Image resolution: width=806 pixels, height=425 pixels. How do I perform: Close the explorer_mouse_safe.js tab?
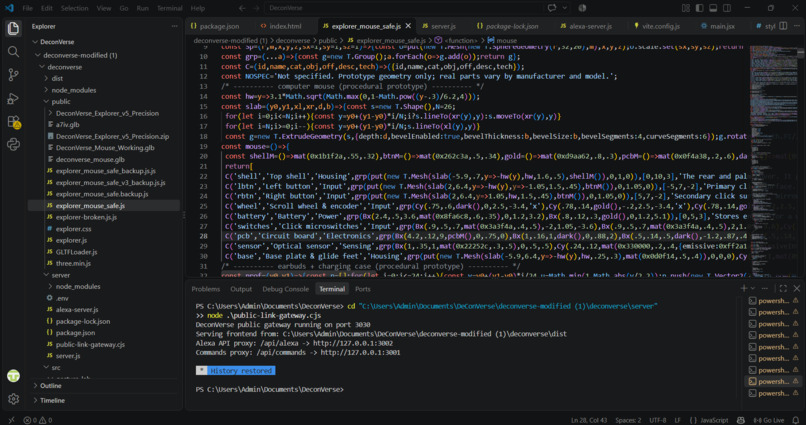408,26
